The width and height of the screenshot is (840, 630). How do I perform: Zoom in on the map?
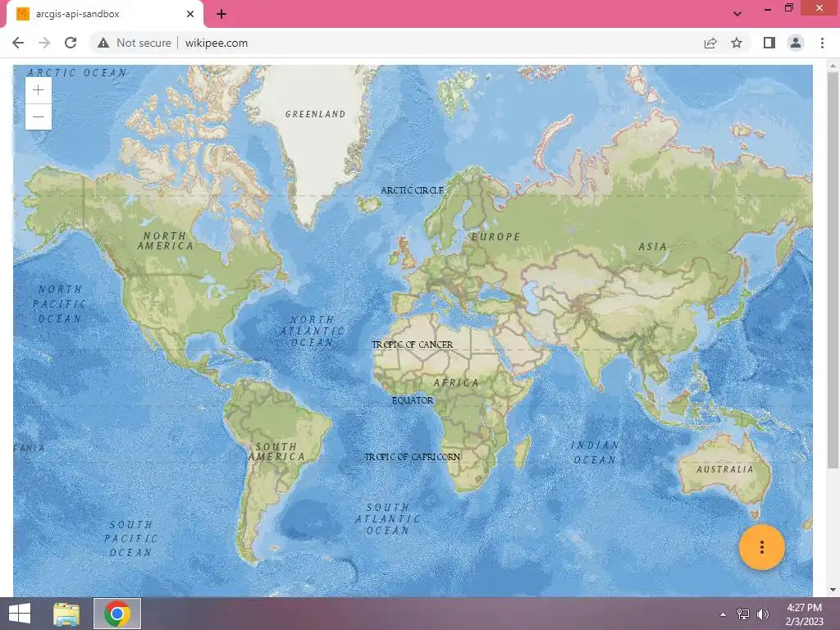[38, 90]
